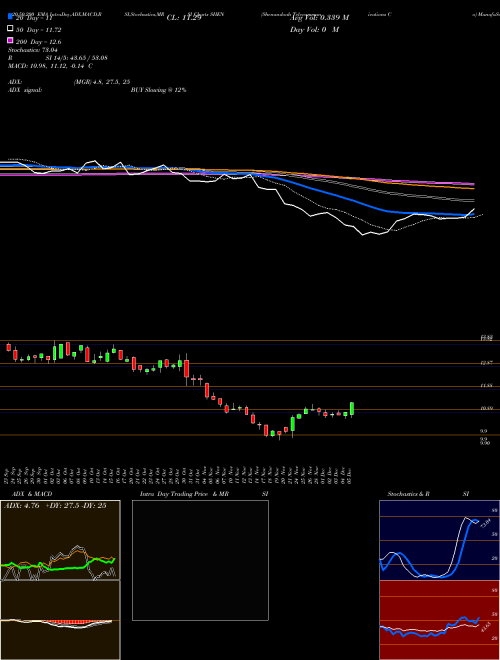500x660 pixels.
Task: Click the magenta 200 Day legend square
Action: click(10, 41)
